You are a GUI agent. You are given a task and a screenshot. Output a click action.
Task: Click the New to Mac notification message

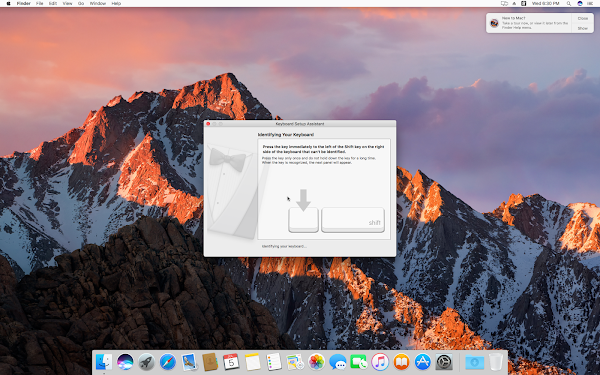(535, 23)
